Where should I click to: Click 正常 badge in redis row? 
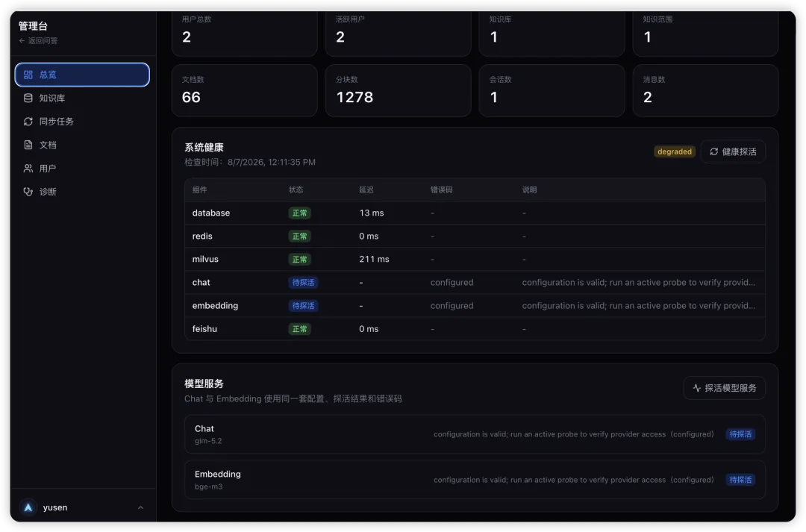pos(300,236)
